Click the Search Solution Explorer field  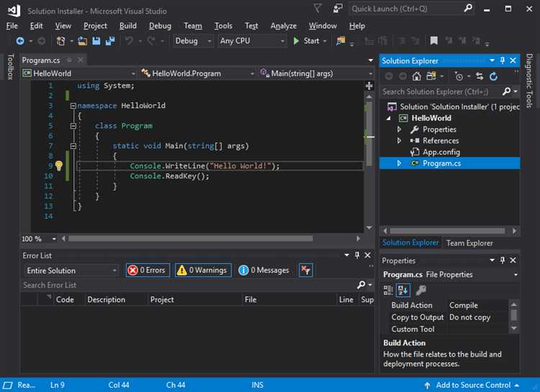441,92
